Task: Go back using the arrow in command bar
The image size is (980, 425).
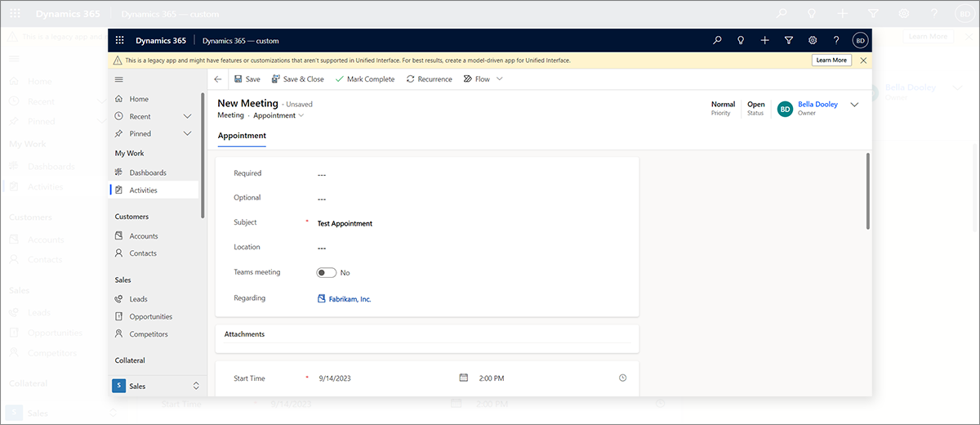Action: 217,79
